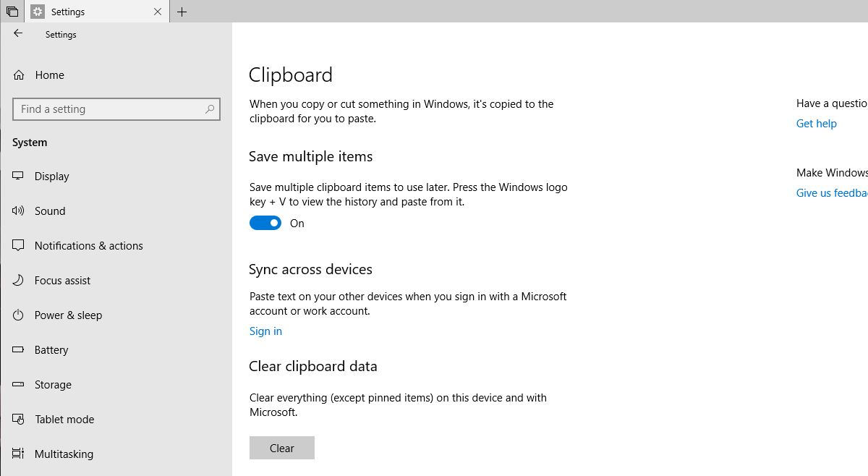Go to Home in the sidebar
Screen dimensions: 868x476
49,75
